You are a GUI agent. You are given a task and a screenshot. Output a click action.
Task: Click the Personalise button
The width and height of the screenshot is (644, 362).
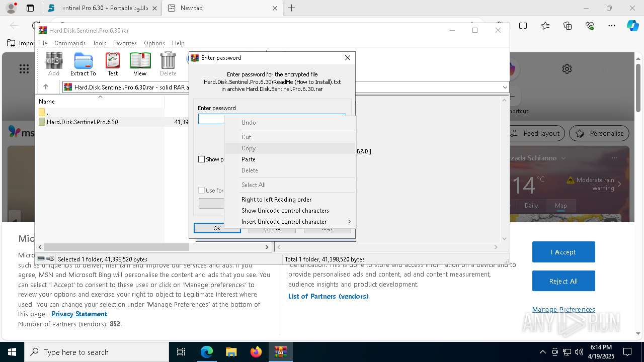[599, 133]
